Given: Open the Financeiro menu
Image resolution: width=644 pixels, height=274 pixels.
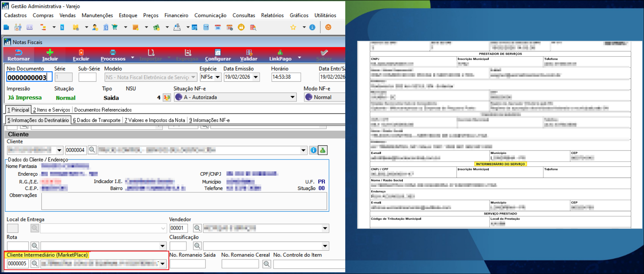Looking at the screenshot, I should click(x=176, y=16).
